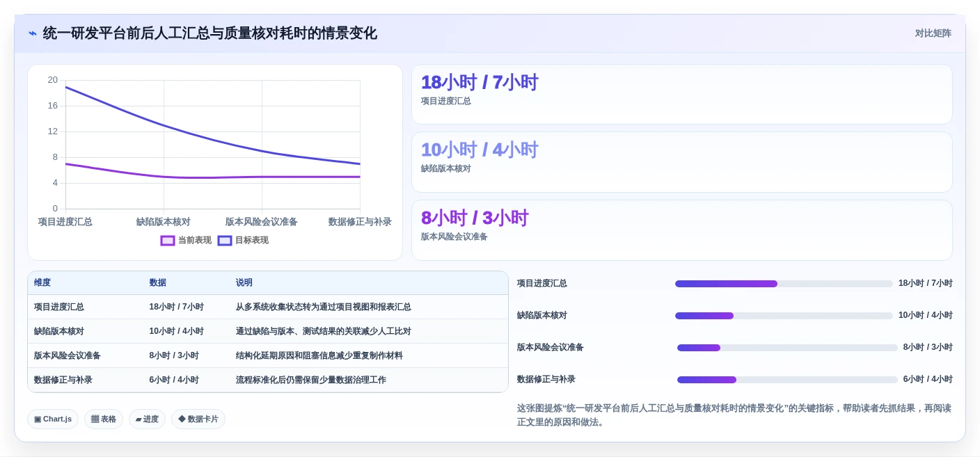
Task: Click the lightning icon beside the title
Action: click(x=32, y=33)
